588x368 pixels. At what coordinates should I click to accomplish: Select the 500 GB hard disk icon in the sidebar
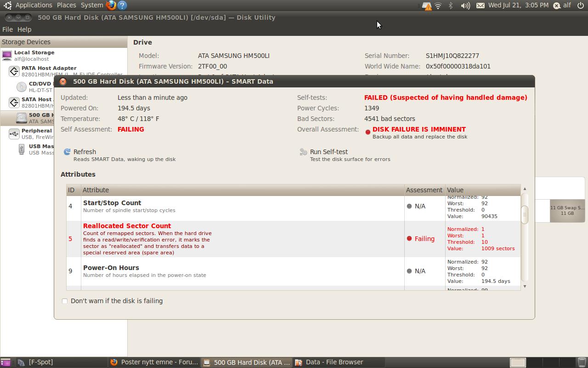tap(22, 118)
